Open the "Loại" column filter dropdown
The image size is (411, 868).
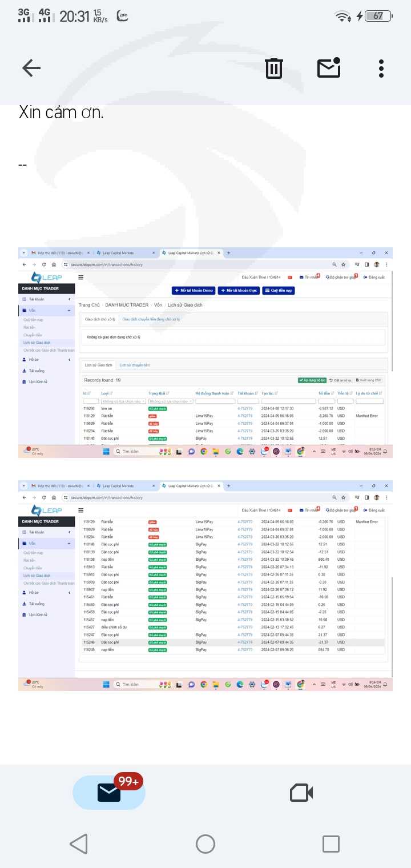pyautogui.click(x=122, y=401)
